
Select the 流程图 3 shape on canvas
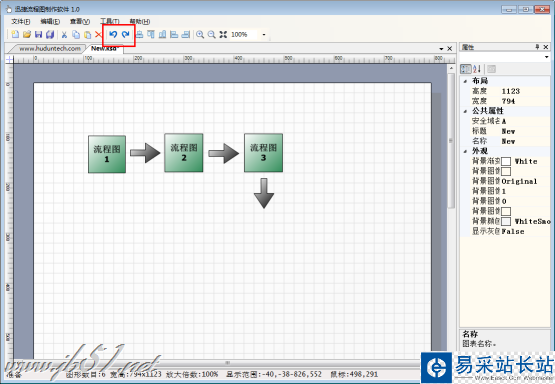pos(263,153)
